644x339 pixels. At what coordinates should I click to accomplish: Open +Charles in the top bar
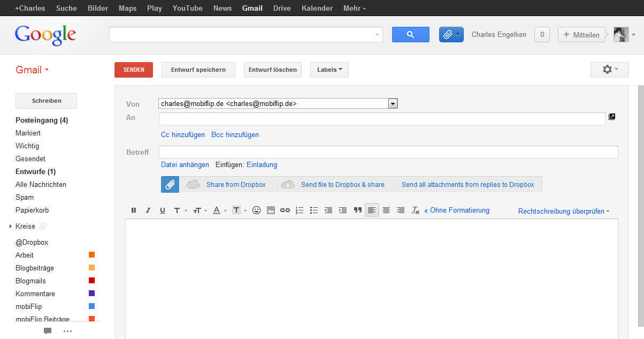click(30, 8)
